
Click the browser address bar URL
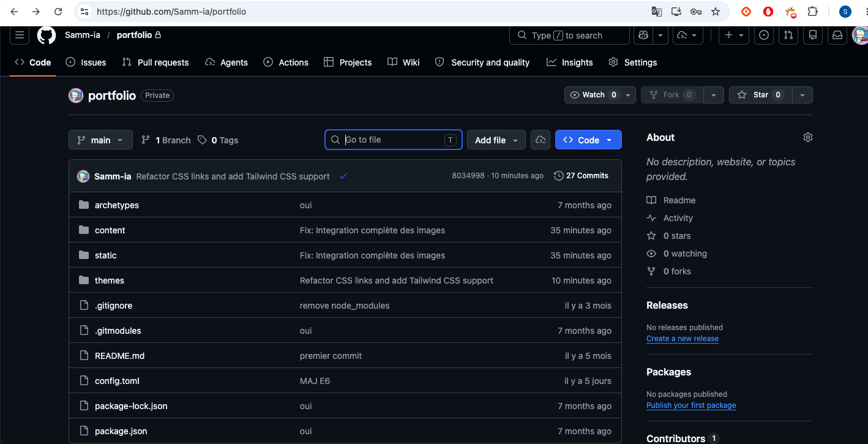[x=171, y=12]
